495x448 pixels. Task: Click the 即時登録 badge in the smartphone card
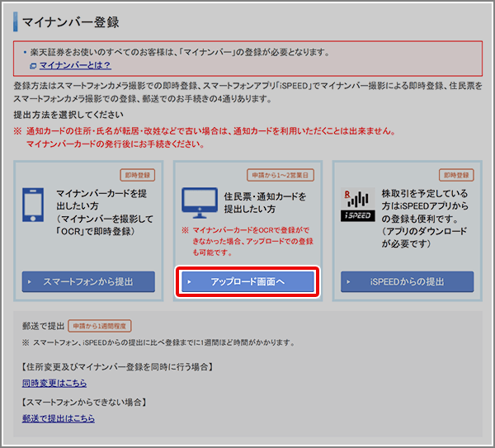(138, 175)
